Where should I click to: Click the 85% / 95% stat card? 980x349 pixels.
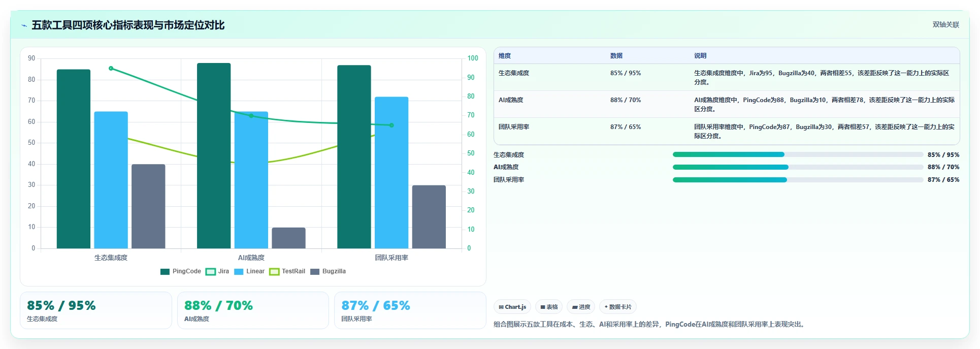(96, 310)
